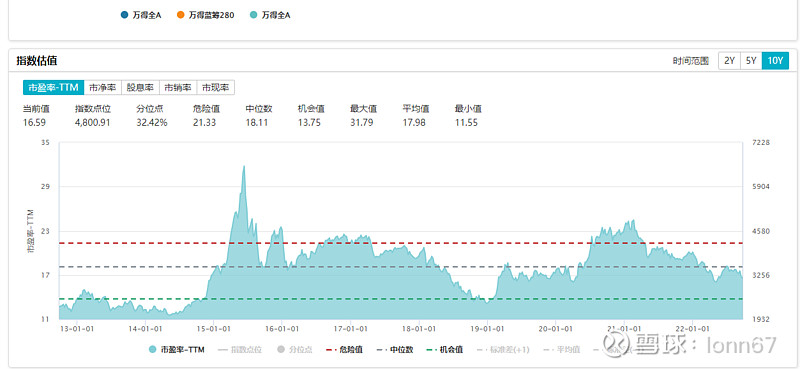The image size is (800, 369).
Task: Click the 平均值 value 17.98
Action: pyautogui.click(x=414, y=122)
